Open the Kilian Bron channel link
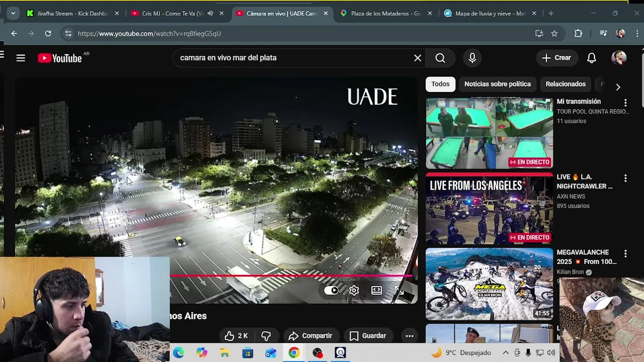This screenshot has height=362, width=644. point(570,272)
